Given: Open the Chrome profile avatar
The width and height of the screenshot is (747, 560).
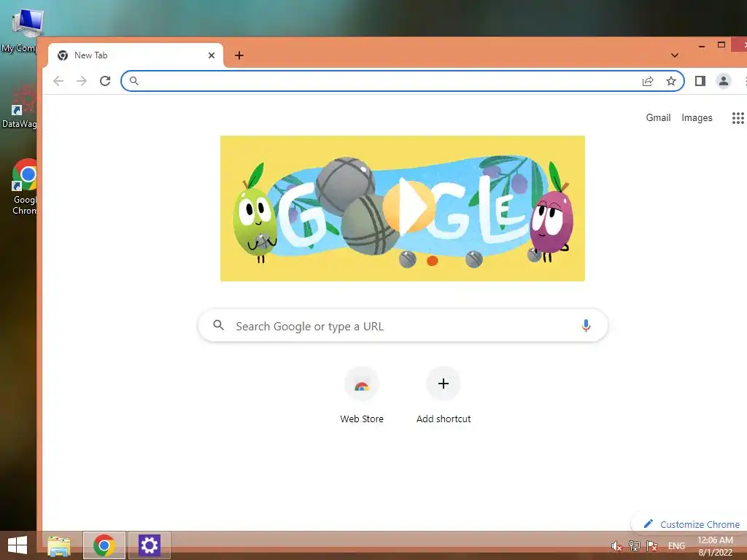Looking at the screenshot, I should pos(723,81).
